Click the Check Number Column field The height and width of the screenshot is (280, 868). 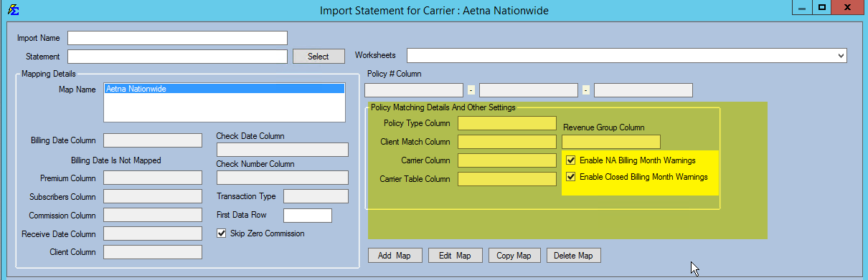[283, 178]
